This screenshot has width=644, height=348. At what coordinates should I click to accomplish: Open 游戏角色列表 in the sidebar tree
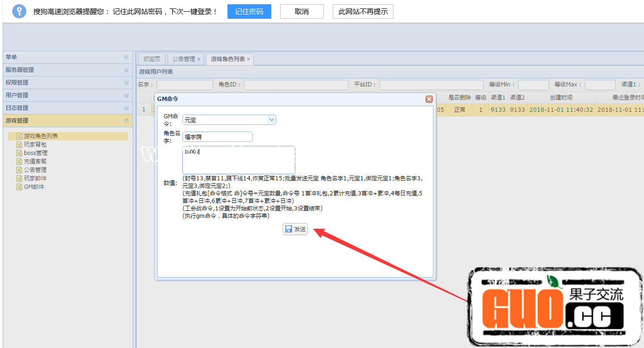(41, 136)
